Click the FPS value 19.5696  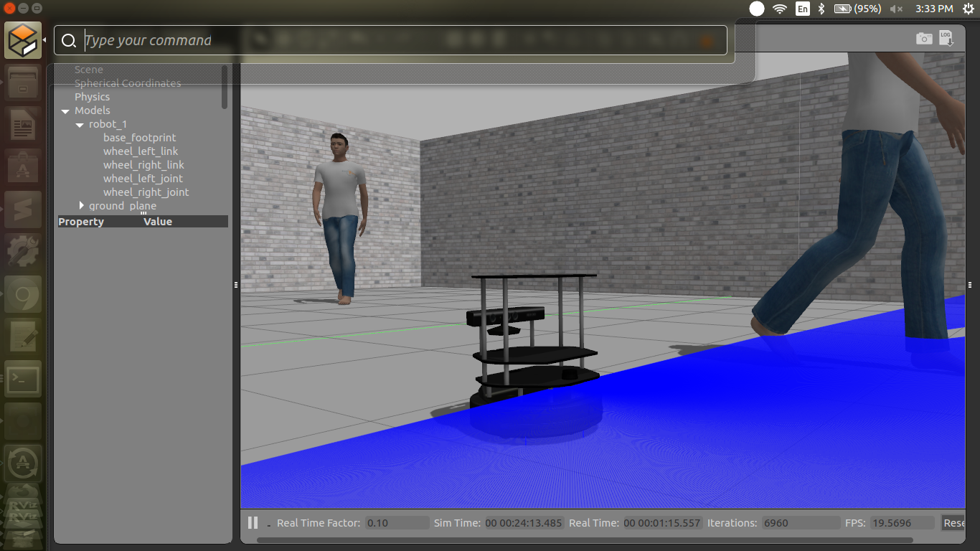pyautogui.click(x=902, y=523)
